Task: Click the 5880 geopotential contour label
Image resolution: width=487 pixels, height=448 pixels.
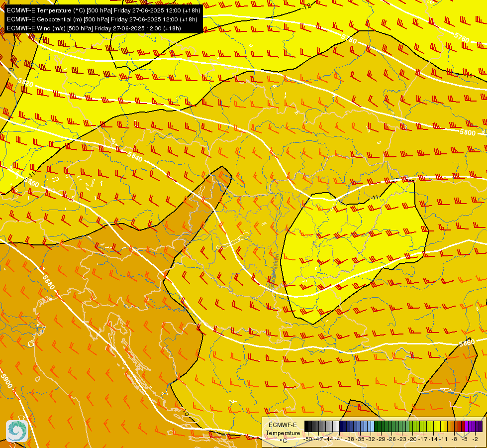Action: pos(49,282)
